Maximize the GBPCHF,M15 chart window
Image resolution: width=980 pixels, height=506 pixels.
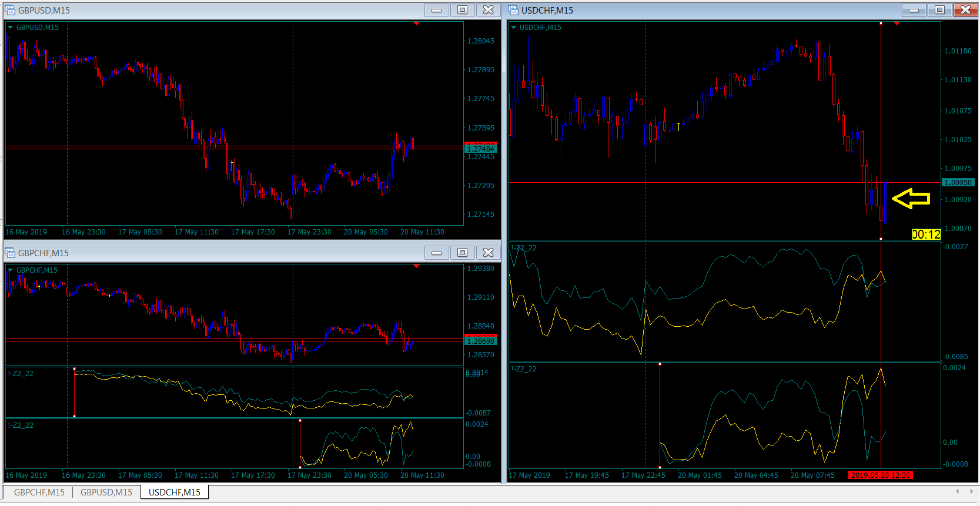[462, 253]
